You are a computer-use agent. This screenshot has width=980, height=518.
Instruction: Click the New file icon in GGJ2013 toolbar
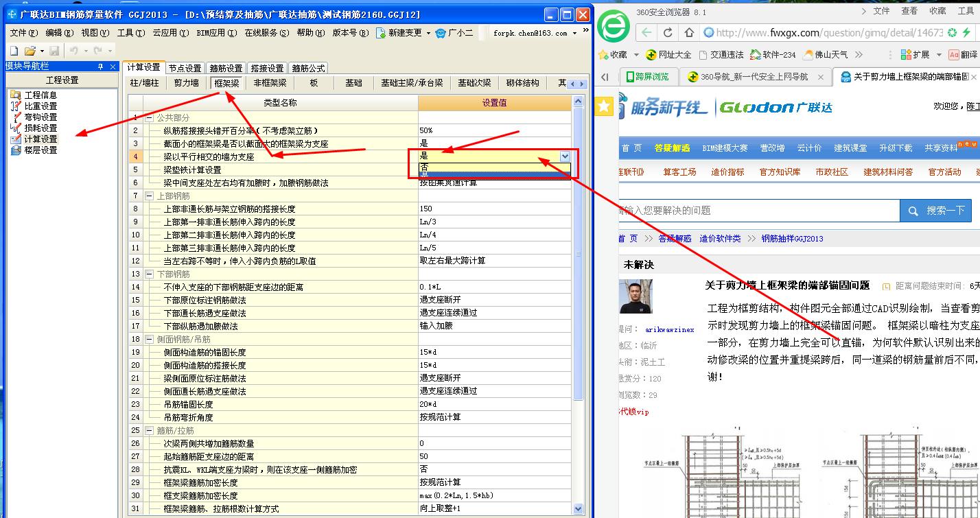pos(14,51)
